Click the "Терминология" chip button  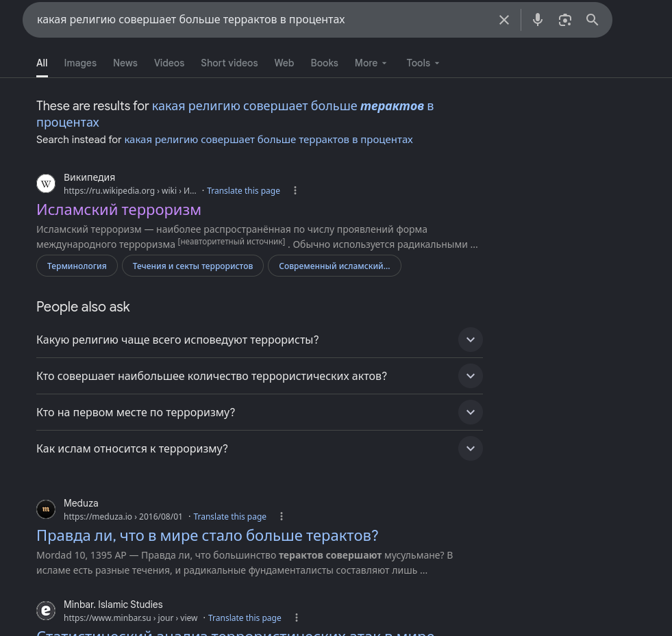click(77, 266)
